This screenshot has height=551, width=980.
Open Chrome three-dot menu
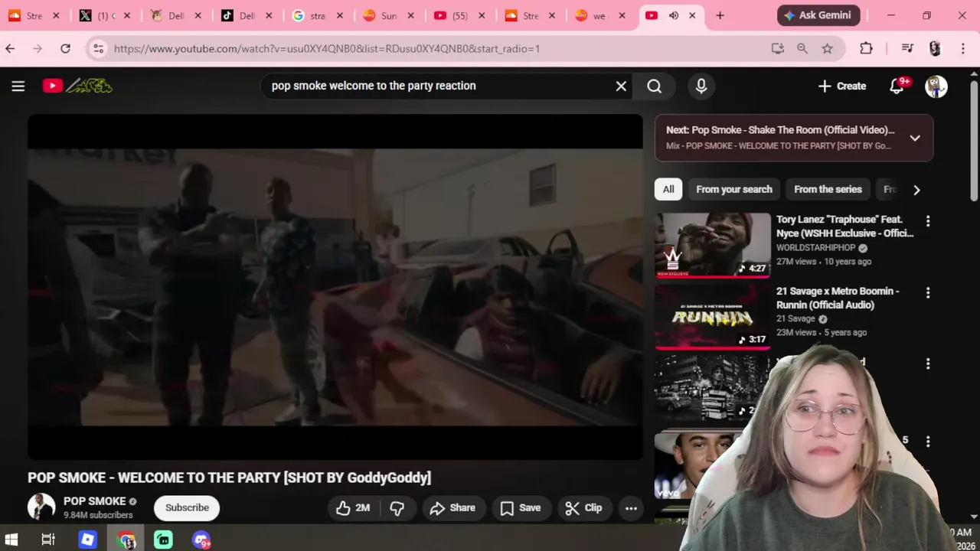pos(962,48)
